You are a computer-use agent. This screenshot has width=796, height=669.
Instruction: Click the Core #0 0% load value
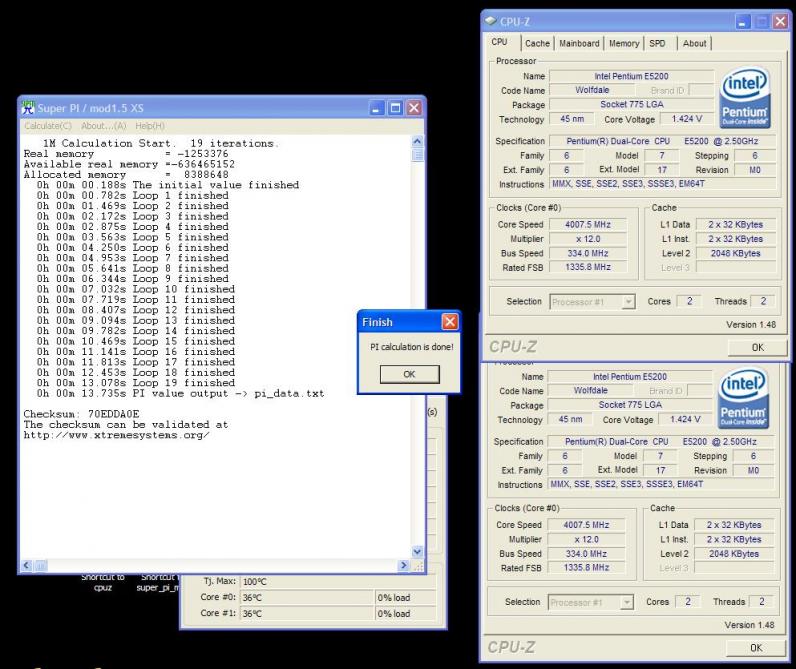tap(405, 597)
